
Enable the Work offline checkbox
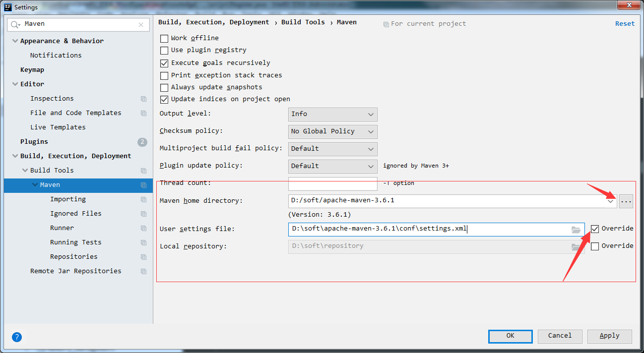(164, 38)
